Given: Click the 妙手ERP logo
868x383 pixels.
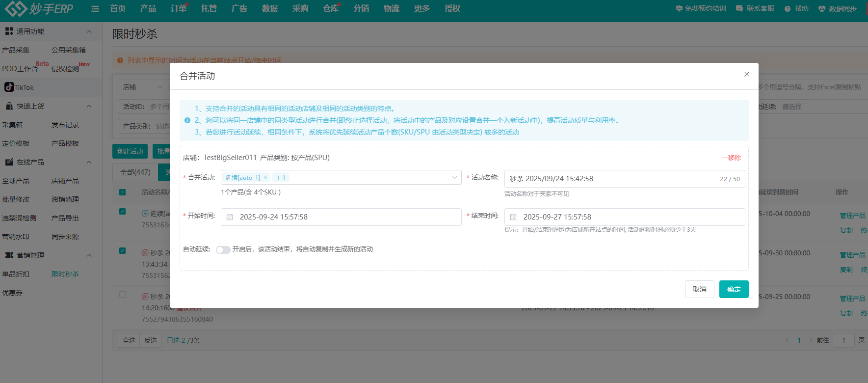Looking at the screenshot, I should click(x=39, y=8).
